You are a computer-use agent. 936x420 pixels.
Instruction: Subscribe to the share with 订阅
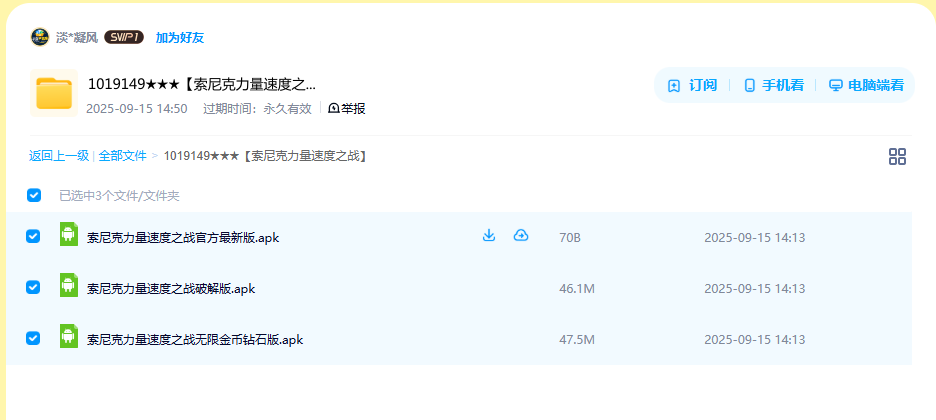[692, 85]
